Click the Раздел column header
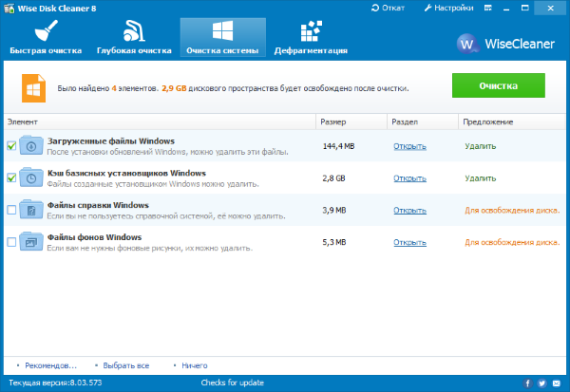The height and width of the screenshot is (392, 570). tap(423, 121)
